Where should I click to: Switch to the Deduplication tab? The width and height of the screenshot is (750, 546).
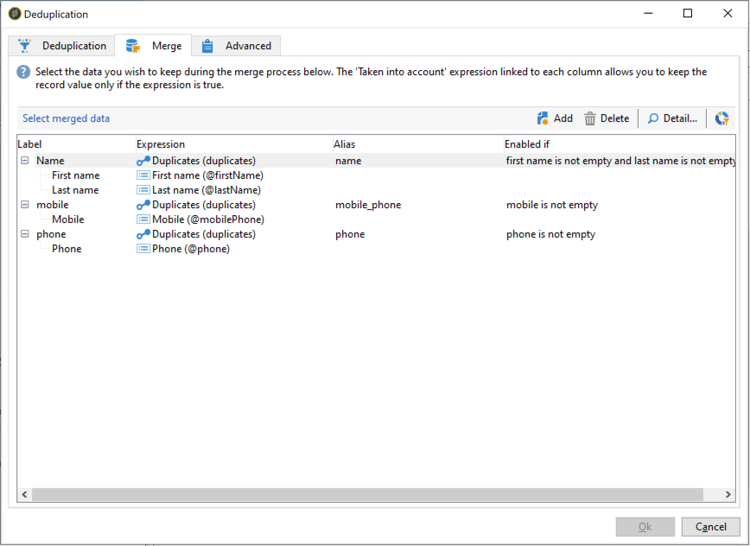click(x=62, y=46)
